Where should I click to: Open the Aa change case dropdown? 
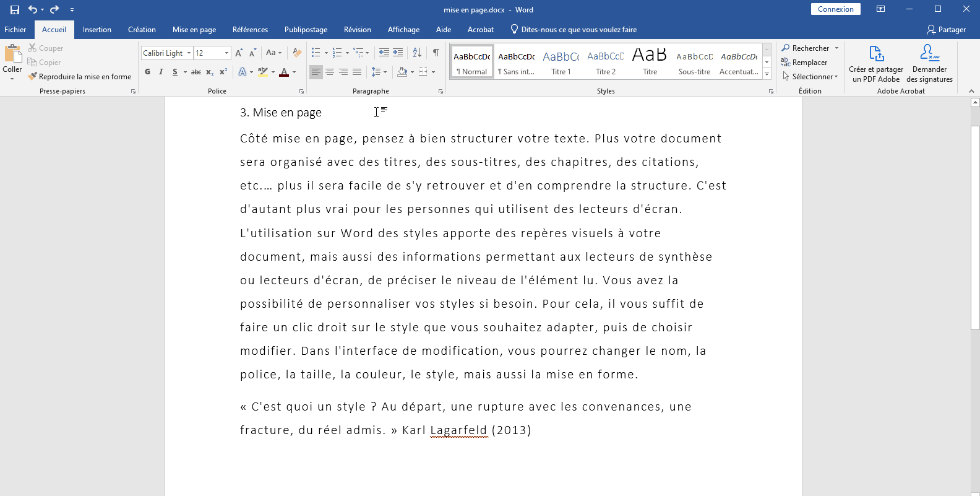click(x=273, y=53)
